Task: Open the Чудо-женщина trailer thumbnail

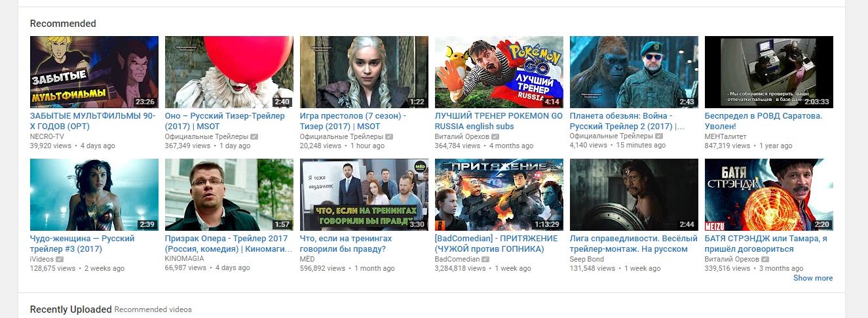Action: point(94,195)
